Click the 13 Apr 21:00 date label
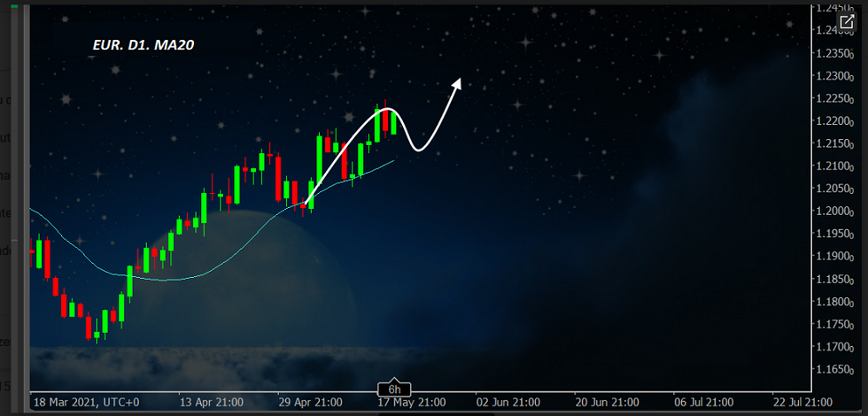Viewport: 868px width, 416px height. 212,402
